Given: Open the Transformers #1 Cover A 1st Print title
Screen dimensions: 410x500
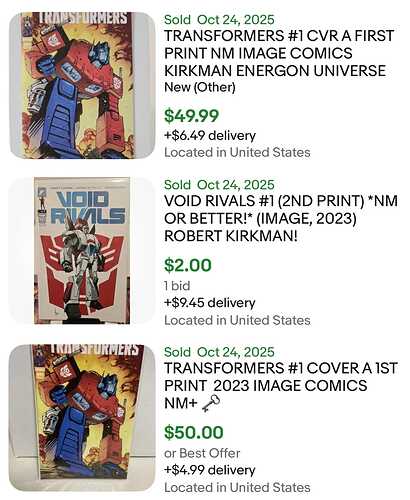Looking at the screenshot, I should (x=281, y=386).
